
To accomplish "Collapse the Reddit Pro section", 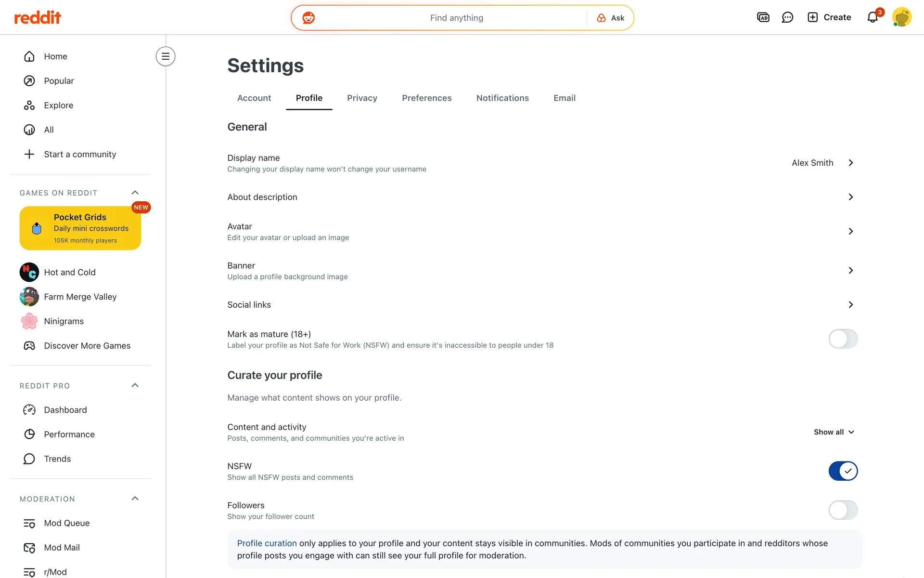I will pos(135,385).
